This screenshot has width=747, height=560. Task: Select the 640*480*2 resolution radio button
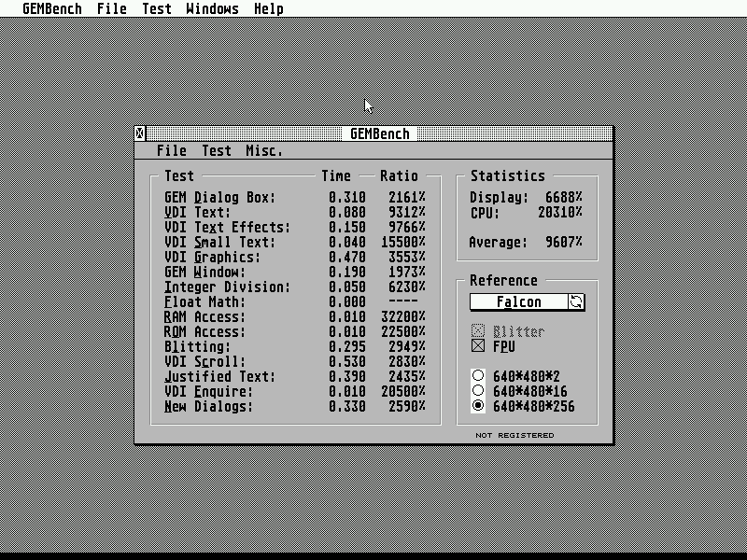tap(479, 376)
